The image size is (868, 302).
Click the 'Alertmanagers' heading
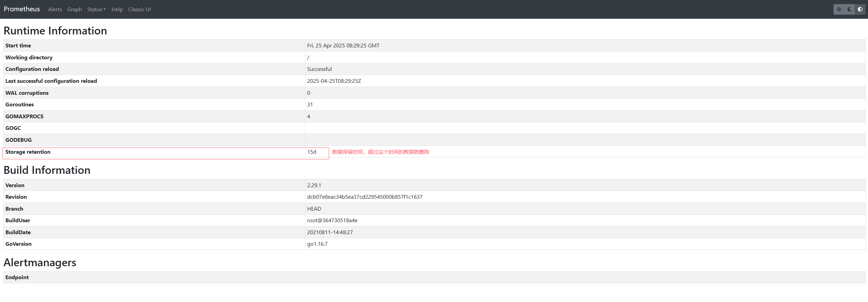point(40,262)
